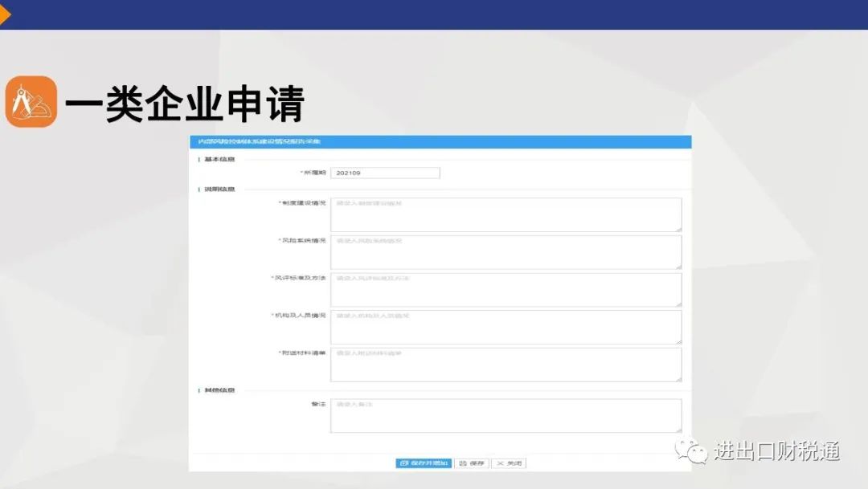Click the orange compass app icon
Screen dimensions: 868x489
pyautogui.click(x=31, y=102)
